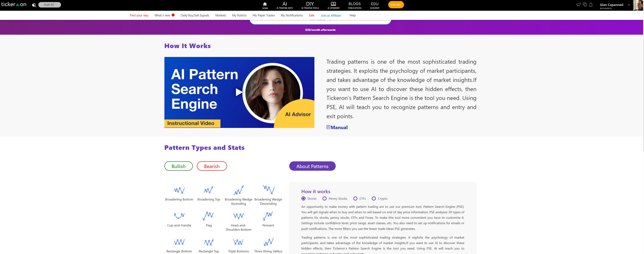The height and width of the screenshot is (254, 644).
Task: Click the orange Pricing button
Action: click(x=396, y=5)
